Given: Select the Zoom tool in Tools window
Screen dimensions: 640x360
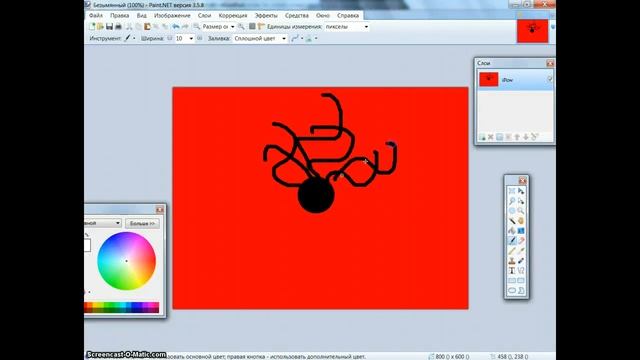Looking at the screenshot, I should click(521, 211).
